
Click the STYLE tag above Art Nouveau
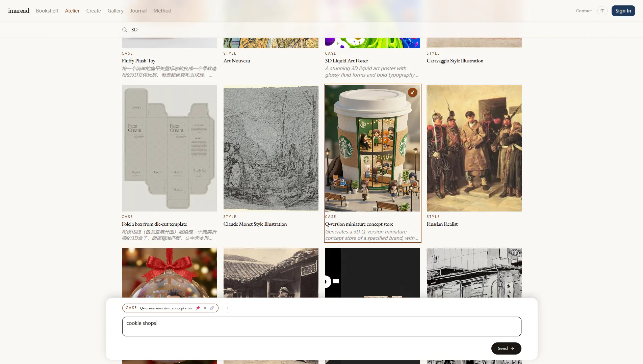230,53
